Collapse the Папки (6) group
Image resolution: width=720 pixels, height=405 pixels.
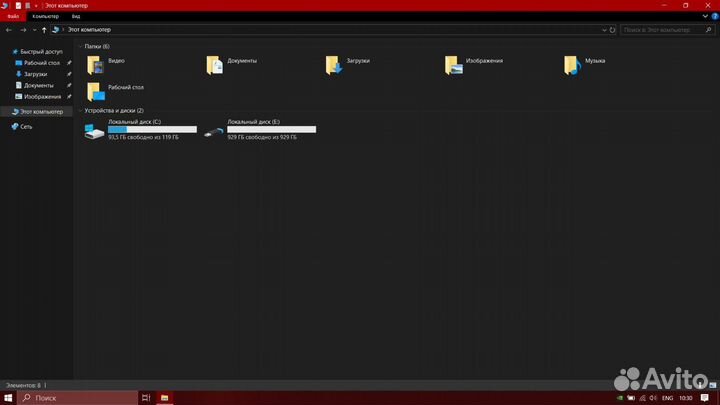click(80, 46)
